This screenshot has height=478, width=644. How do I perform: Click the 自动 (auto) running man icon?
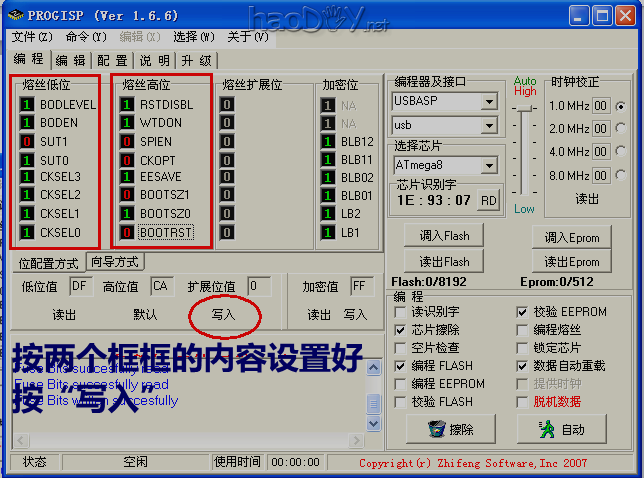pyautogui.click(x=561, y=429)
